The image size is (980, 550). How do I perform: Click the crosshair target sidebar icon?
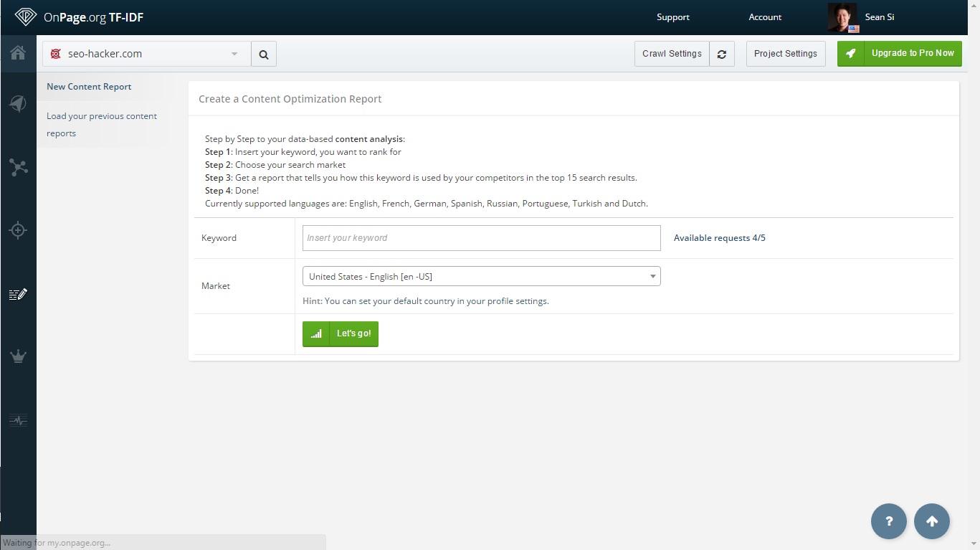(18, 230)
